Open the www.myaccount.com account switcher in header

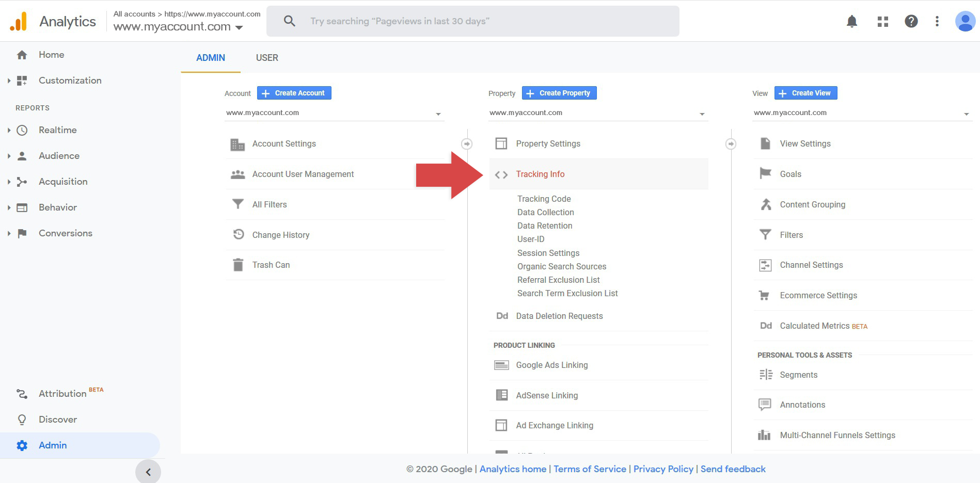pyautogui.click(x=178, y=27)
